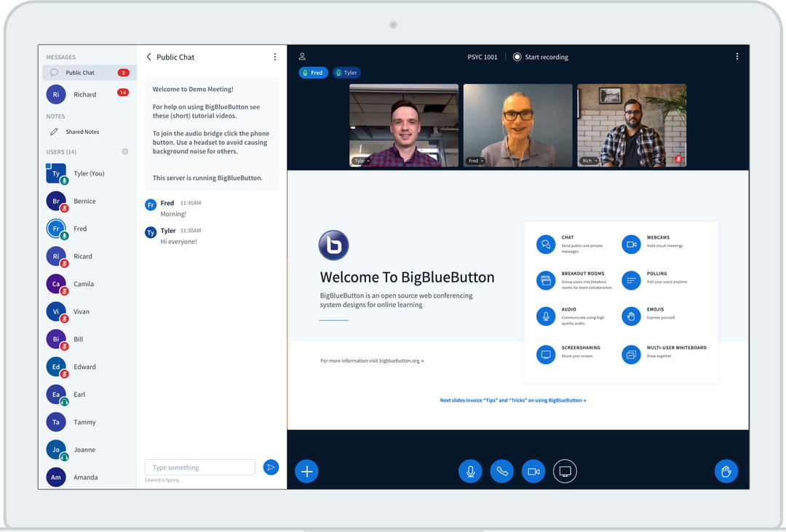Click "Welcome to Demo Meeting!" chat text

click(x=193, y=90)
